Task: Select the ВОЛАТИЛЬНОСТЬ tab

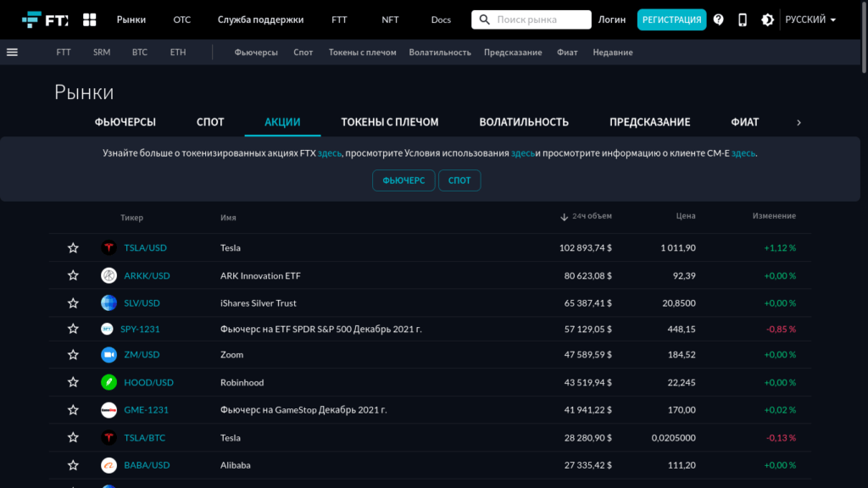Action: tap(524, 122)
